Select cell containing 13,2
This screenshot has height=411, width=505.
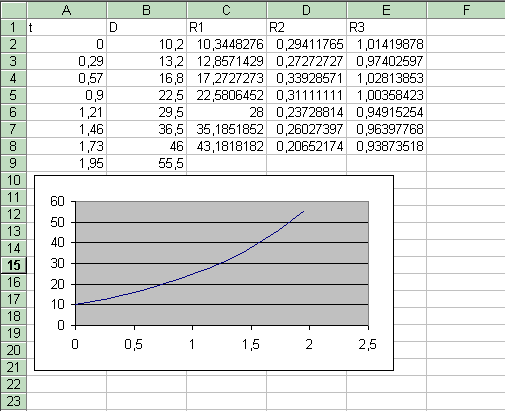(x=147, y=61)
